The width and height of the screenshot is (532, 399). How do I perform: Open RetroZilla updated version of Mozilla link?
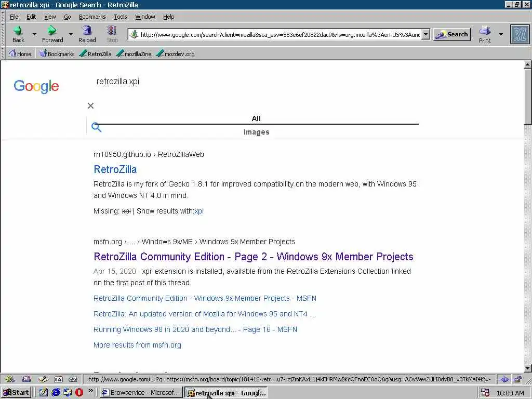tap(205, 314)
